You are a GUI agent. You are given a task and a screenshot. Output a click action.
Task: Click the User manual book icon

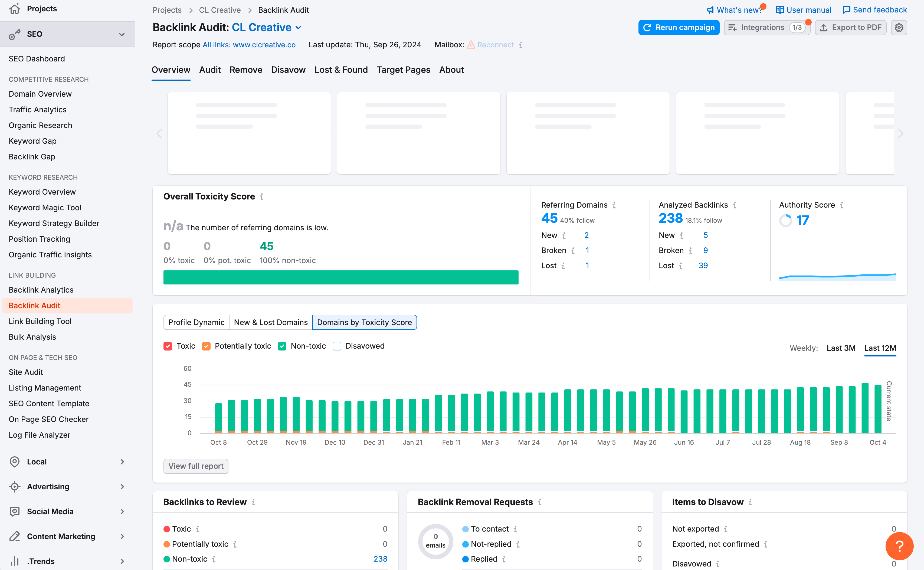point(780,10)
